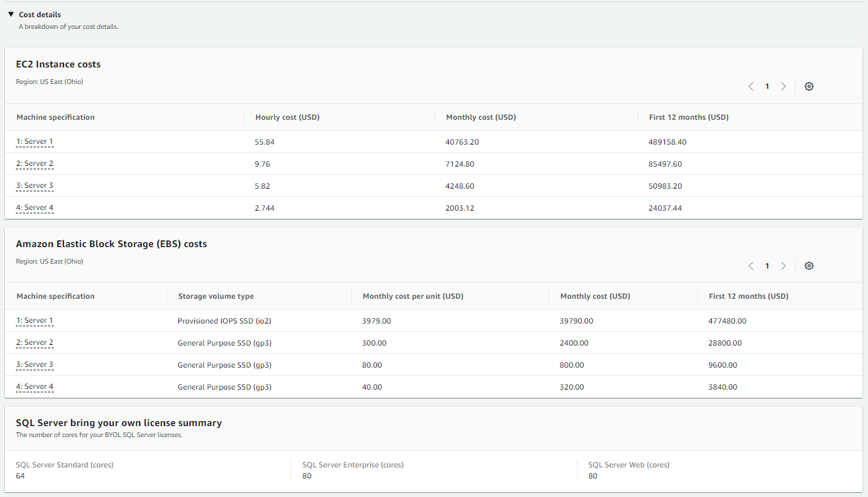
Task: Select first 12 months value 85497.60
Action: click(666, 164)
